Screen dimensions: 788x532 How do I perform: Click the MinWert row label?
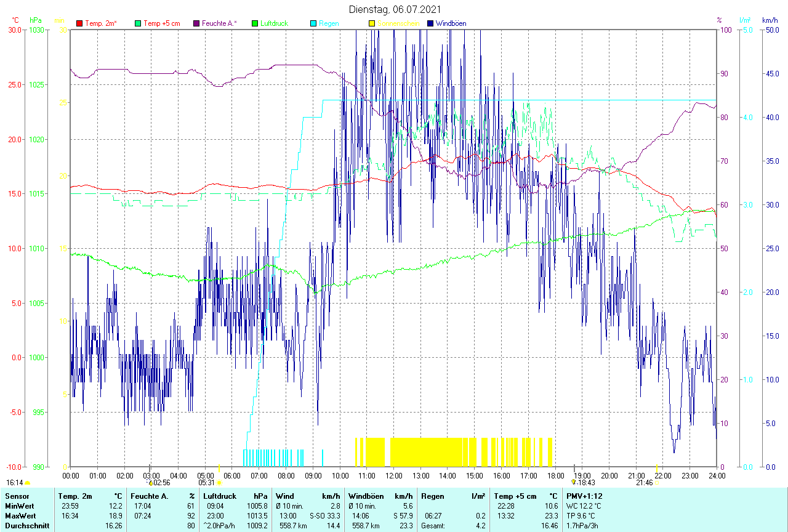(x=20, y=506)
